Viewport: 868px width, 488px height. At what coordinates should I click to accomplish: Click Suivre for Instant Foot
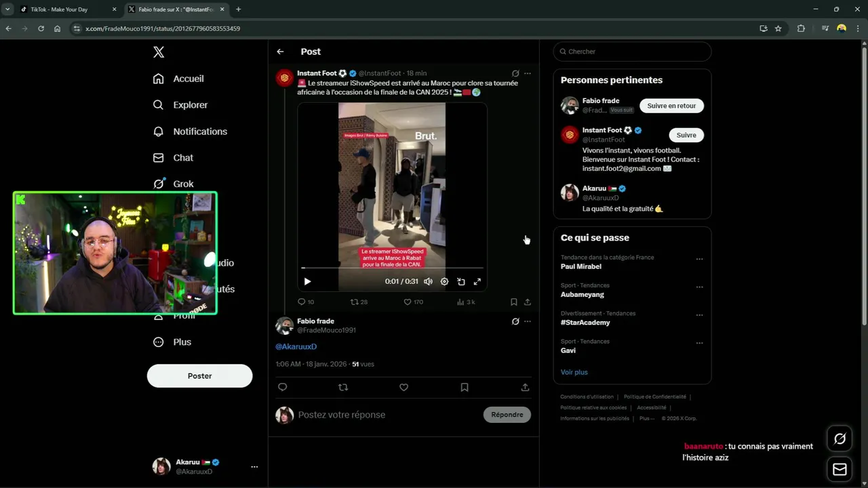pyautogui.click(x=686, y=135)
